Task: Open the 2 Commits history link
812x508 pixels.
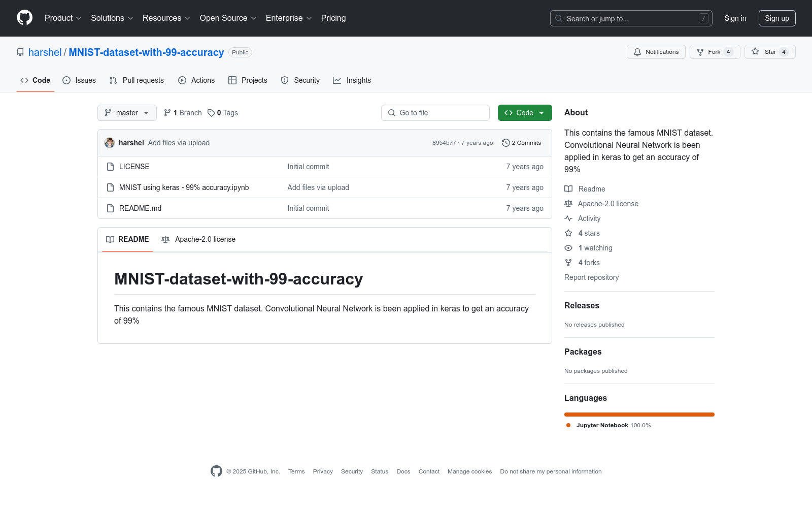Action: pyautogui.click(x=521, y=143)
